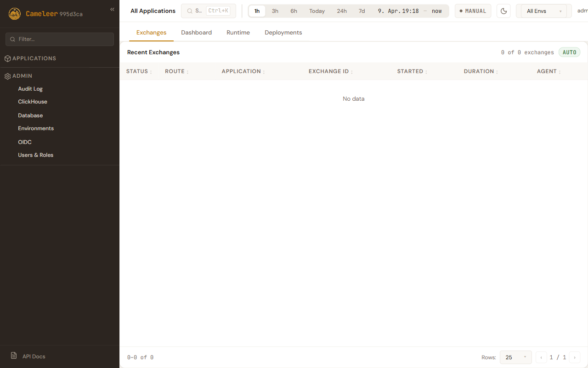Toggle the AUTO refresh badge
The width and height of the screenshot is (588, 368).
click(569, 52)
